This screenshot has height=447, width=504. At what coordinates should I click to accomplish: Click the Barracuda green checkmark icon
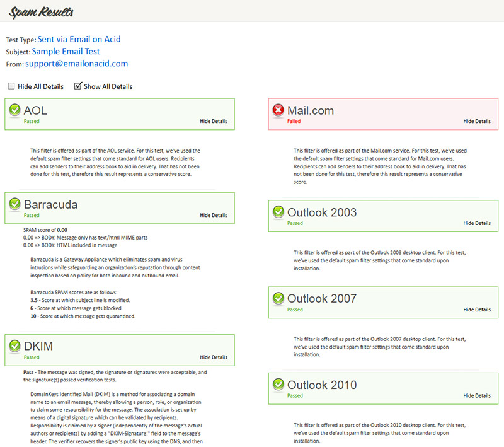pyautogui.click(x=14, y=204)
